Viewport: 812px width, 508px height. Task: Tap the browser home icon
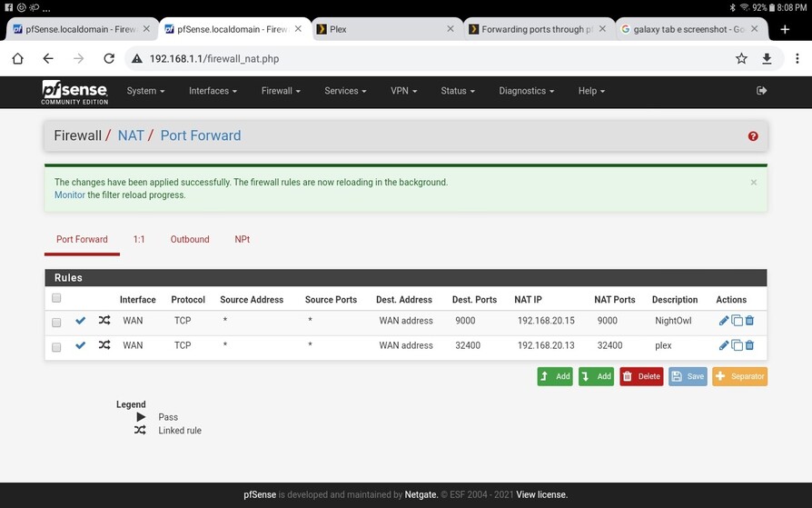17,58
